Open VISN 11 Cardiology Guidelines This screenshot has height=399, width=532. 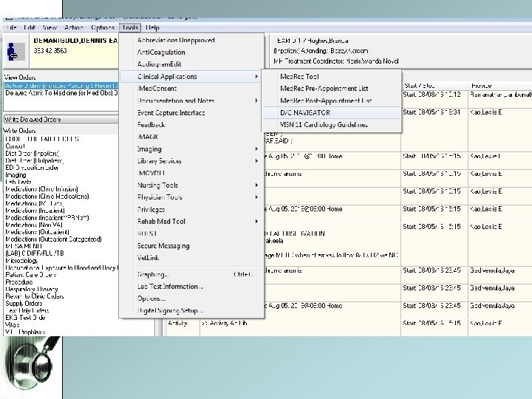(x=332, y=125)
